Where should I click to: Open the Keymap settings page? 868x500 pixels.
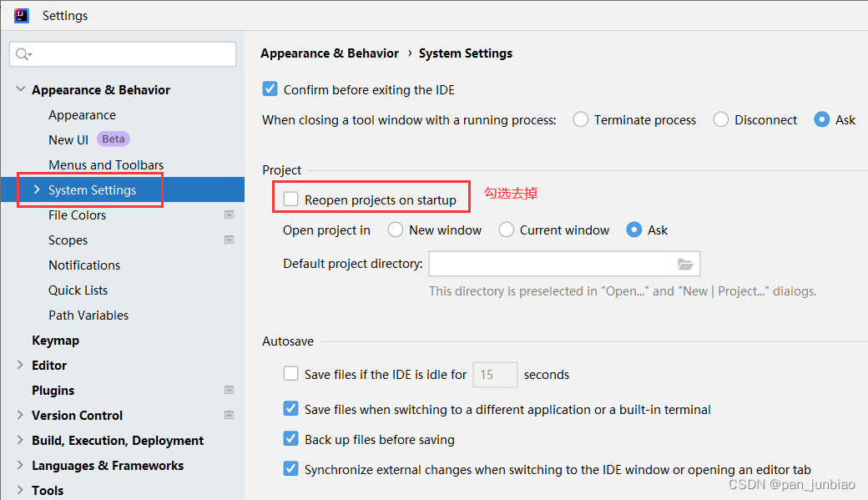[x=55, y=341]
